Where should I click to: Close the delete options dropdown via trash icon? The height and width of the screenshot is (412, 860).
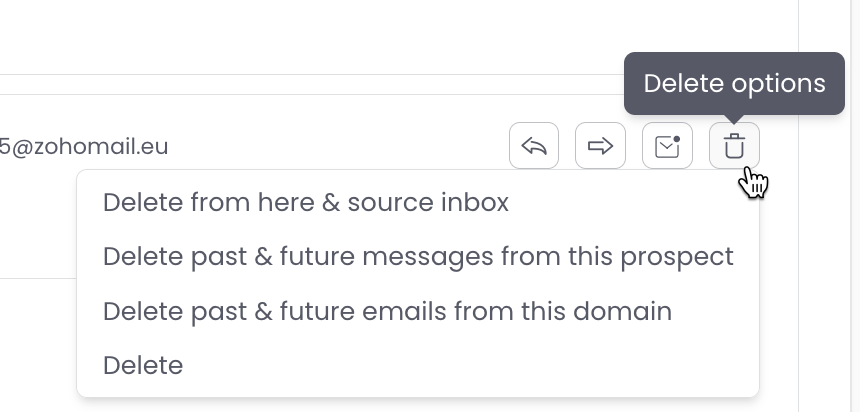(x=734, y=147)
